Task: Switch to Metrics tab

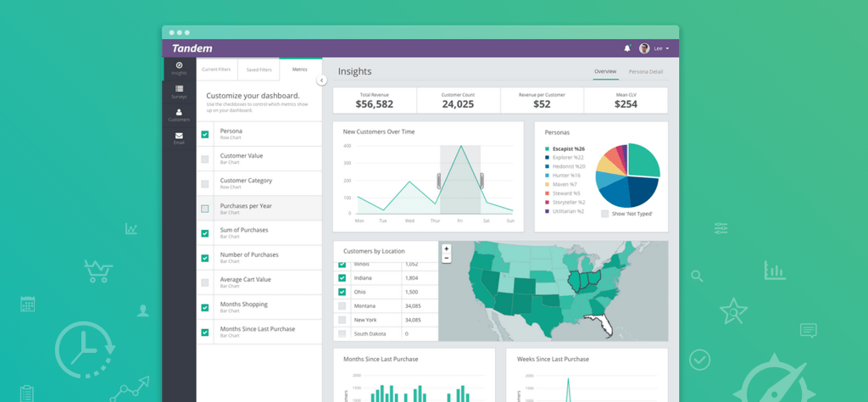Action: [x=300, y=70]
